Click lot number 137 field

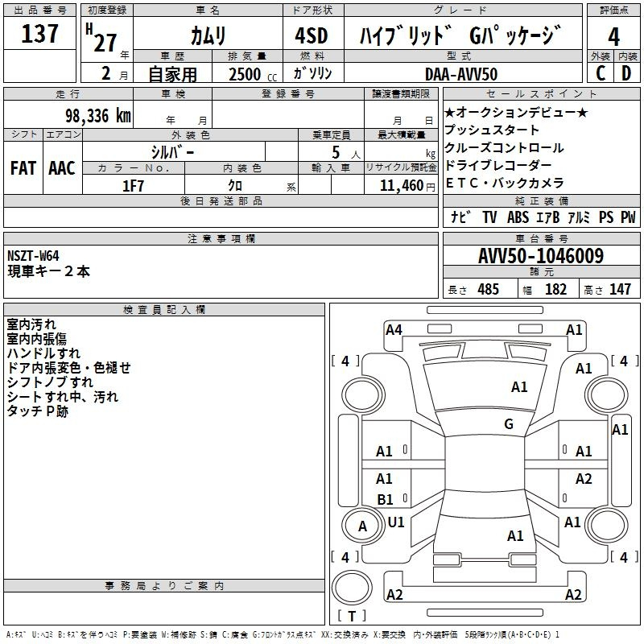coord(39,33)
